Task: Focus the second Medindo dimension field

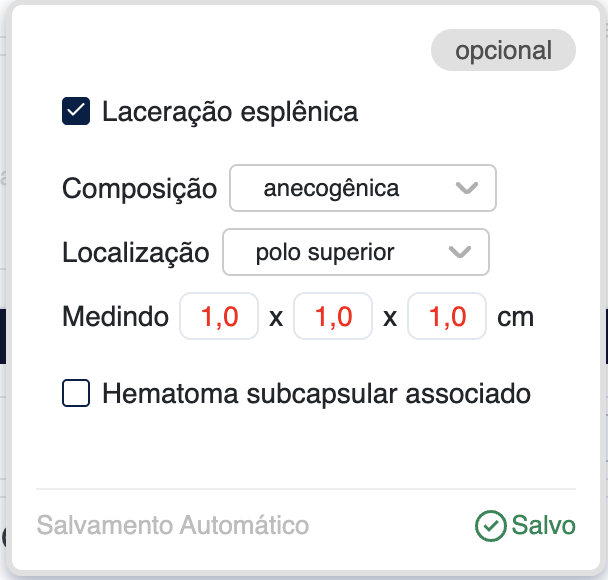Action: coord(333,318)
